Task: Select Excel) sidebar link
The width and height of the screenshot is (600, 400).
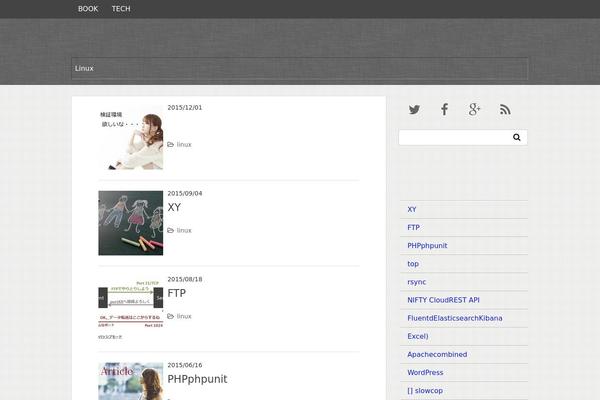Action: 418,336
